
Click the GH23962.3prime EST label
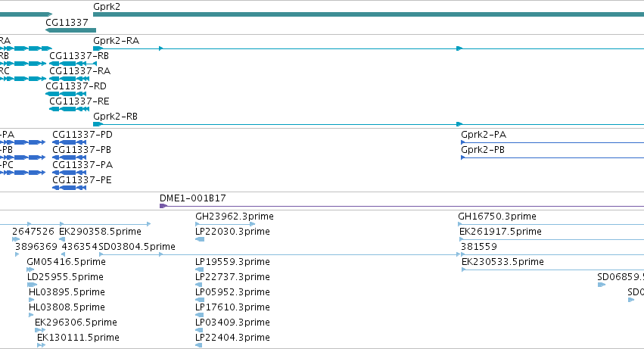[235, 217]
